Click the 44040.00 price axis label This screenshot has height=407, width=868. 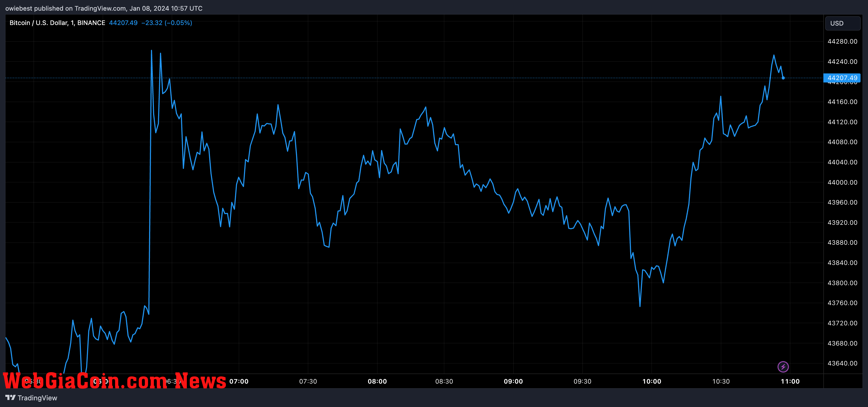(842, 162)
